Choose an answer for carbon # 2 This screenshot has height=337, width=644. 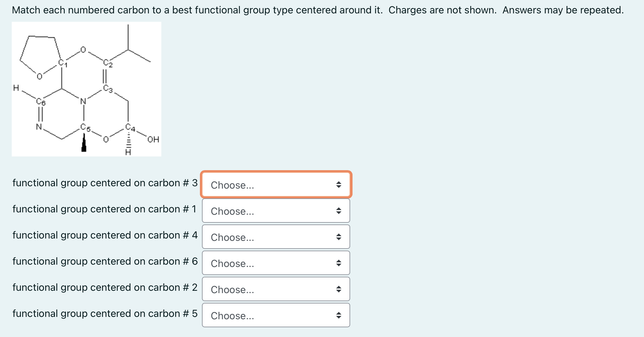[x=276, y=289]
